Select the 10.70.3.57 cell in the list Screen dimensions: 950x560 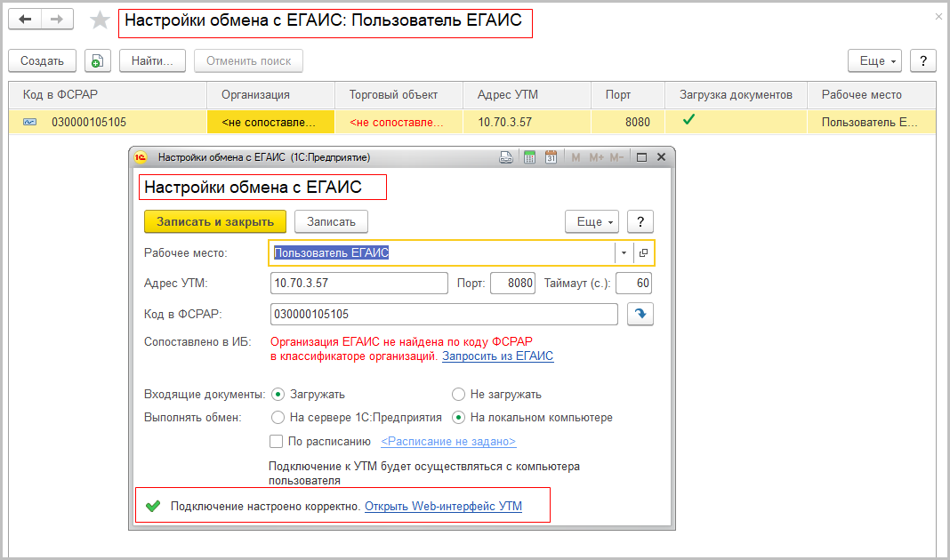click(527, 123)
